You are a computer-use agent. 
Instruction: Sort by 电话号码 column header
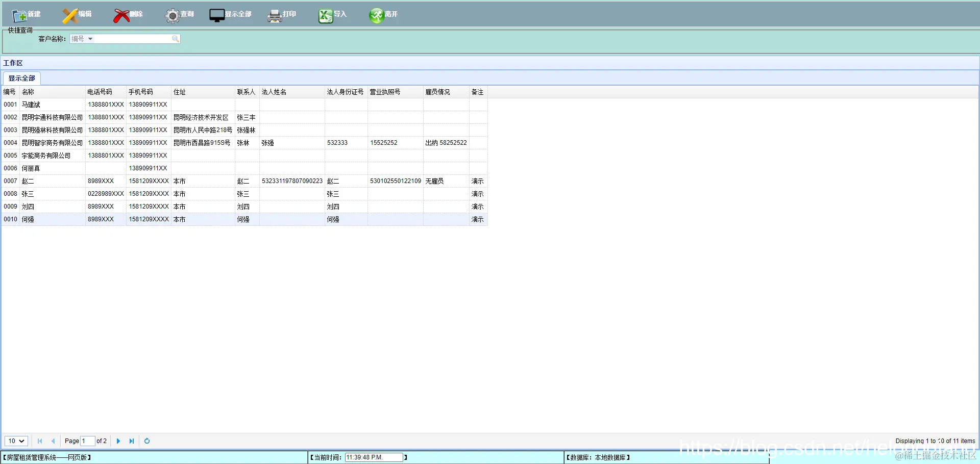pyautogui.click(x=106, y=92)
